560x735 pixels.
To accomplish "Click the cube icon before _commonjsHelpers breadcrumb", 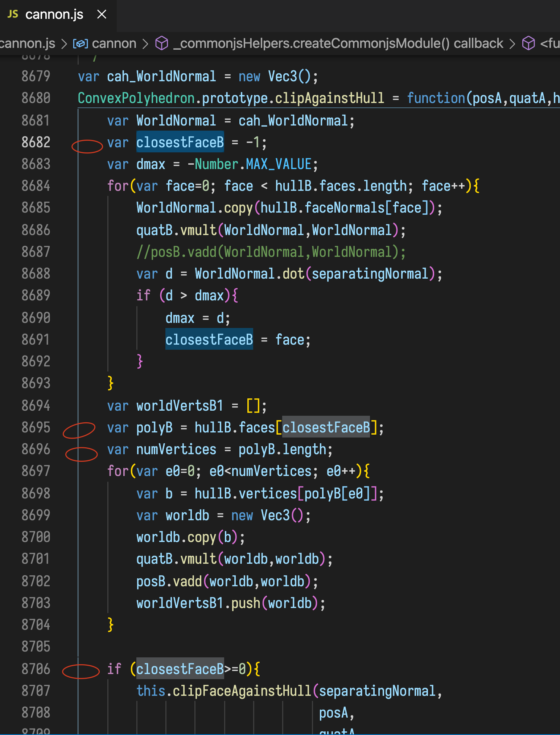I will pyautogui.click(x=162, y=44).
